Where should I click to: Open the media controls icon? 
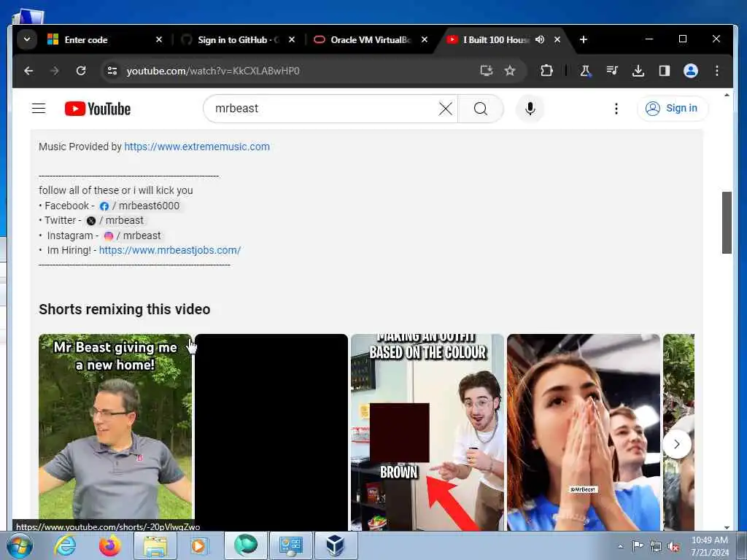pos(612,71)
